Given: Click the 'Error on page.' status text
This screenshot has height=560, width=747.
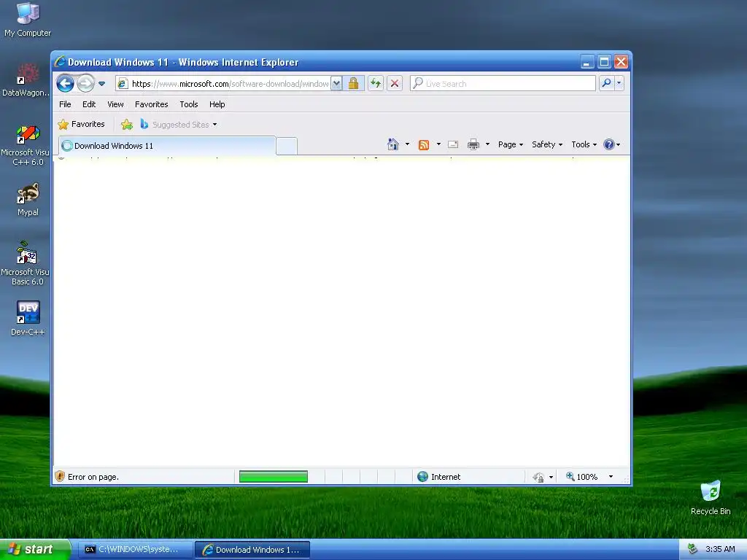Looking at the screenshot, I should [93, 477].
